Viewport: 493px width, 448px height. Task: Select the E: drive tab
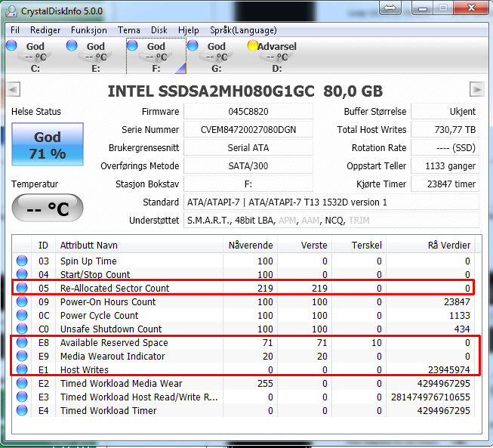click(x=96, y=57)
